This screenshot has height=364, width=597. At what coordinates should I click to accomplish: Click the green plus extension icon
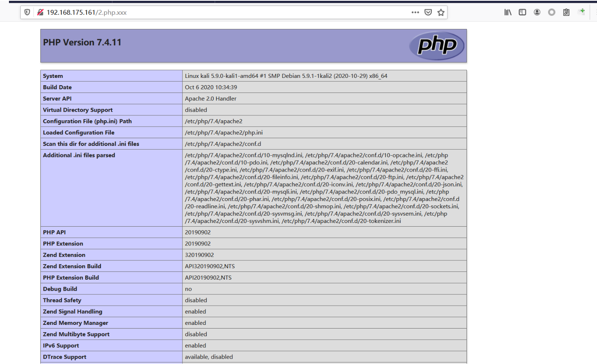[x=582, y=12]
